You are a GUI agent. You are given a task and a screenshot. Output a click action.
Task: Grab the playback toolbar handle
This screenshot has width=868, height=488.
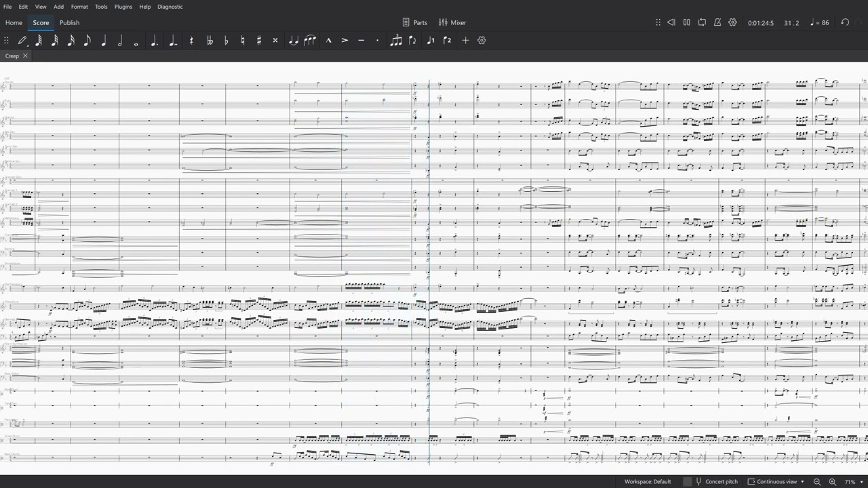pyautogui.click(x=658, y=22)
